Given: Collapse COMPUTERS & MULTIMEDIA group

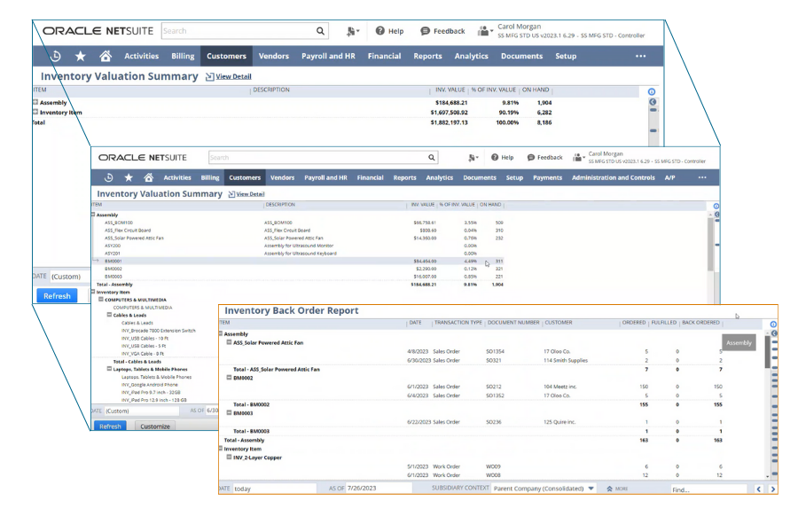Looking at the screenshot, I should [x=101, y=300].
